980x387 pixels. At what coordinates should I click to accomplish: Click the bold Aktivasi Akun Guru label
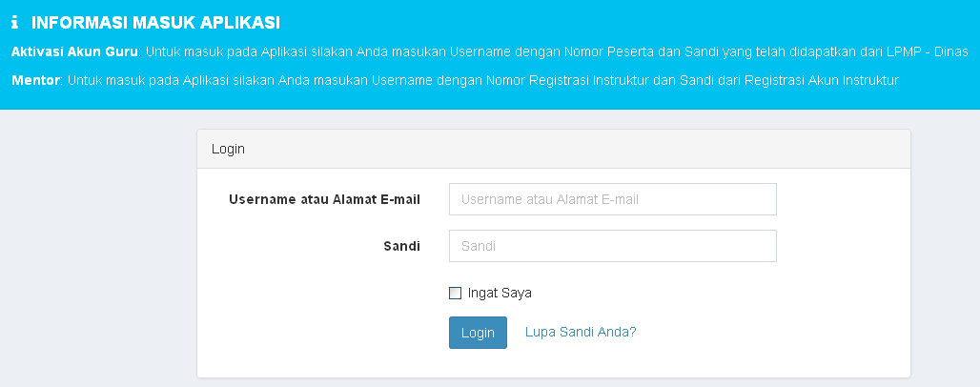[x=75, y=51]
